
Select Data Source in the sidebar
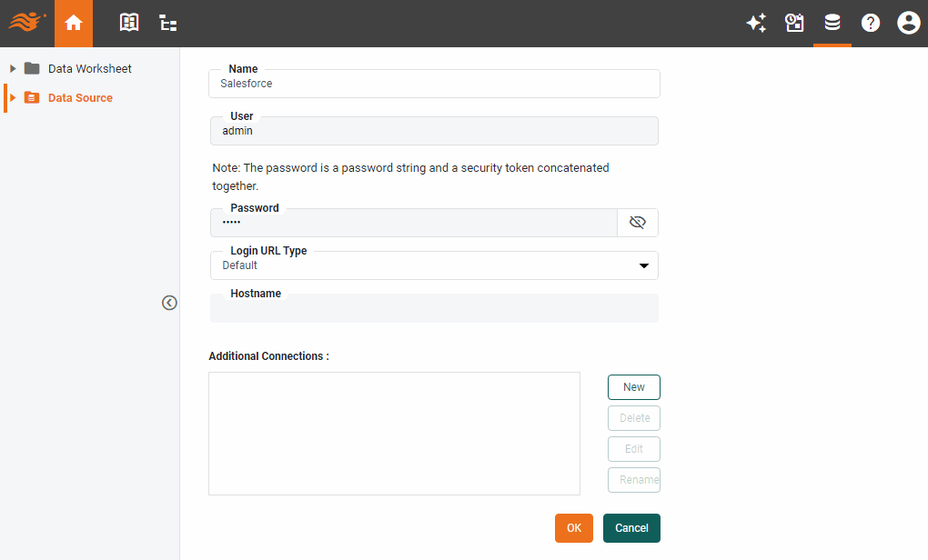pos(81,97)
